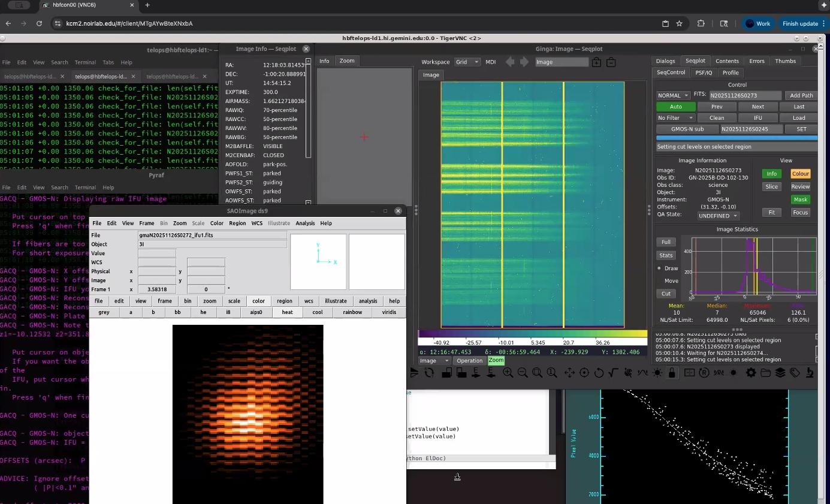Open the preferences gear icon in Ginga
This screenshot has width=830, height=504.
click(751, 373)
